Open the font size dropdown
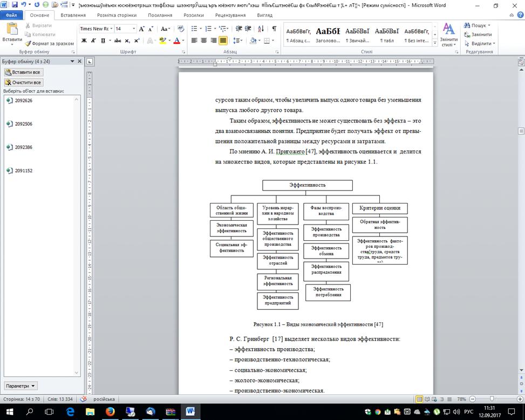This screenshot has height=420, width=525. click(x=125, y=29)
